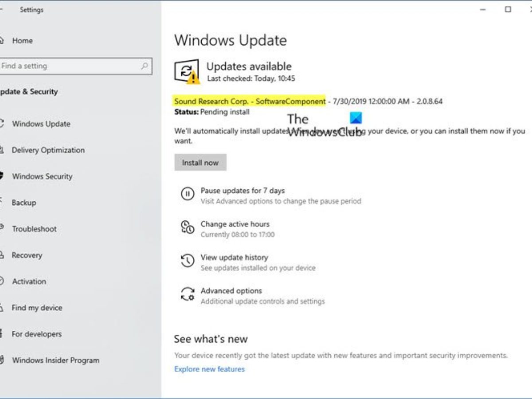Click the Status: Pending install text
Image resolution: width=532 pixels, height=399 pixels.
point(212,112)
